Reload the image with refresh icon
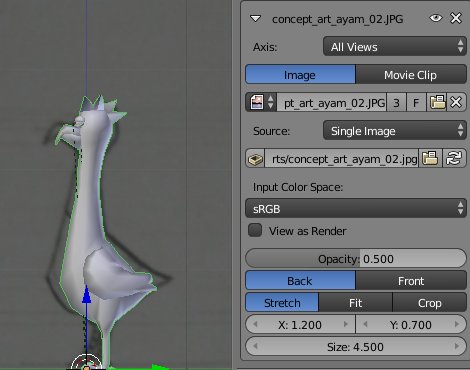The width and height of the screenshot is (470, 370). 454,158
